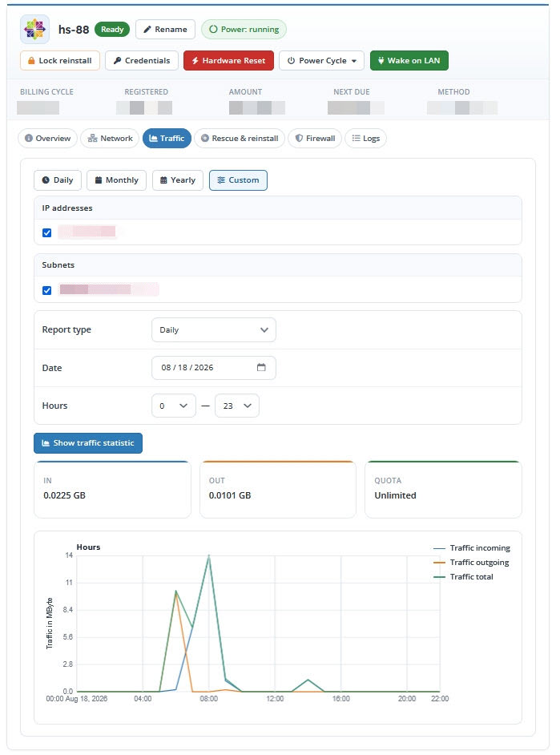Click the info icon on Overview tab
Viewport: 560px width, 755px height.
click(29, 138)
